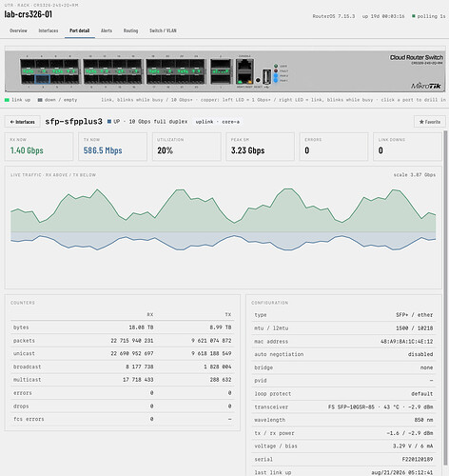The height and width of the screenshot is (476, 449).
Task: Click the type value SFP+ / ether
Action: [x=414, y=315]
